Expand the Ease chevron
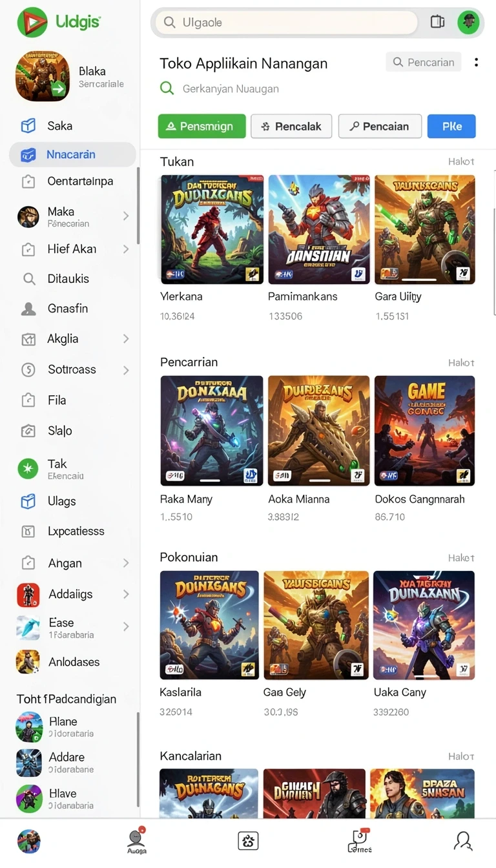496x868 pixels. tap(126, 626)
